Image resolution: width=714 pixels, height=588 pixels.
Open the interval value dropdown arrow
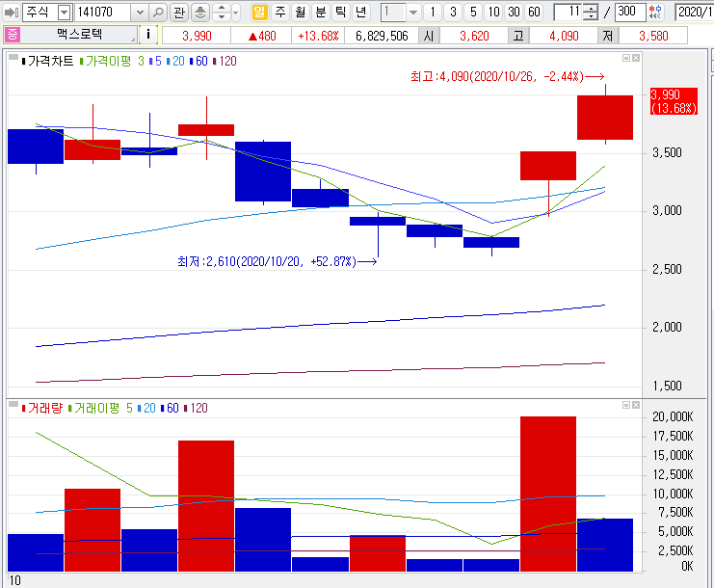pyautogui.click(x=413, y=13)
